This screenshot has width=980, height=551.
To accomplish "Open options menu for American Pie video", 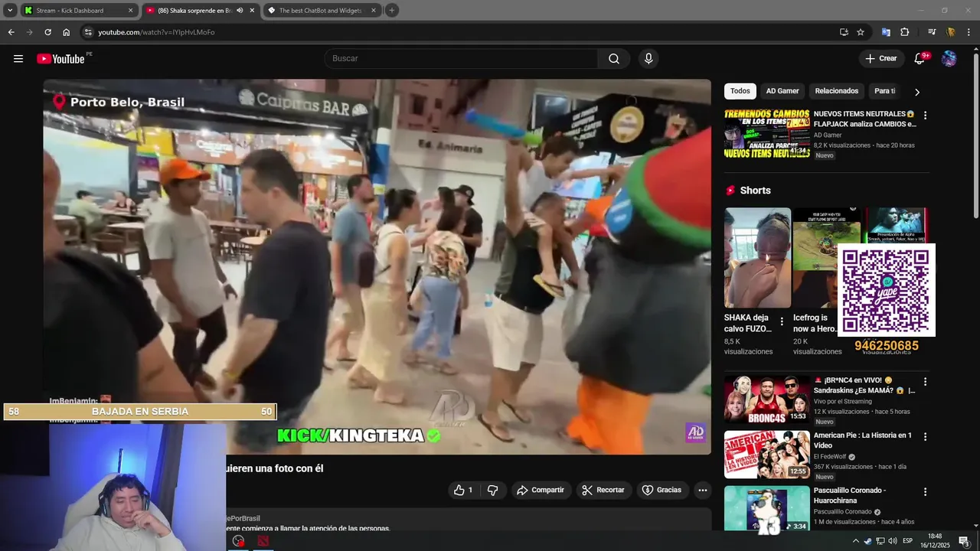I will click(925, 437).
